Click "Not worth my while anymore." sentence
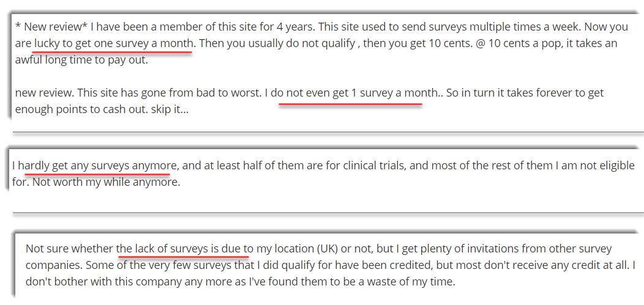 point(106,182)
